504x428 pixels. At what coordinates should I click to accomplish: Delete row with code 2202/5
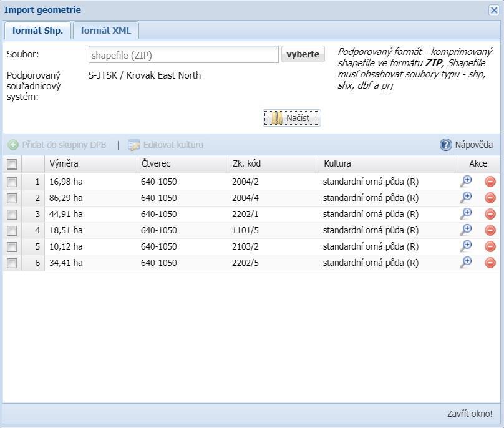point(490,263)
